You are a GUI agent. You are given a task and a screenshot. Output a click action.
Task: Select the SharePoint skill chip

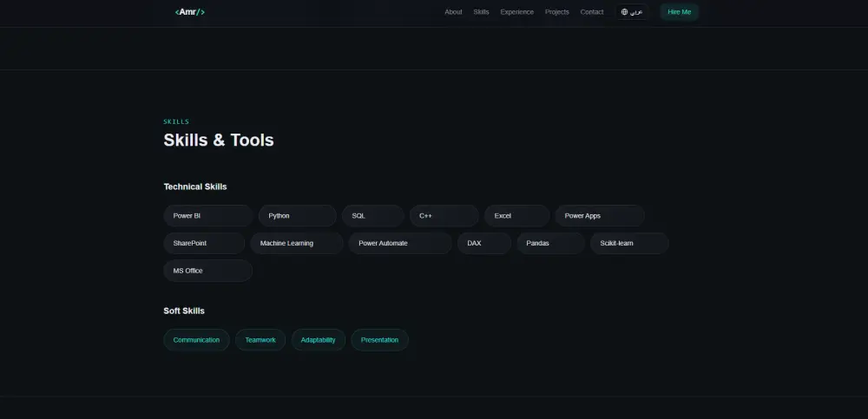(x=204, y=243)
